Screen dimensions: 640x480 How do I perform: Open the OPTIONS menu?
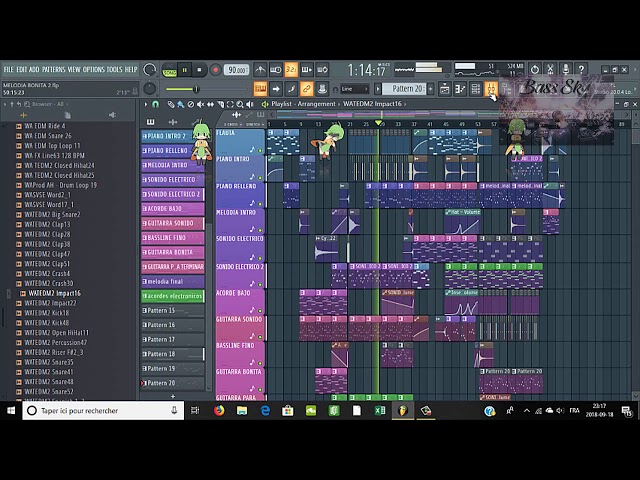coord(94,69)
